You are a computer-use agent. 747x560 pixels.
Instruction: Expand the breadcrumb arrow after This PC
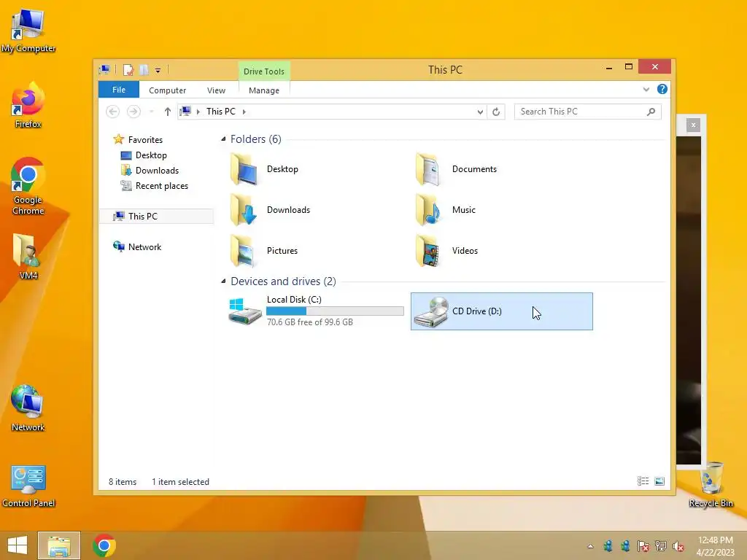(244, 112)
